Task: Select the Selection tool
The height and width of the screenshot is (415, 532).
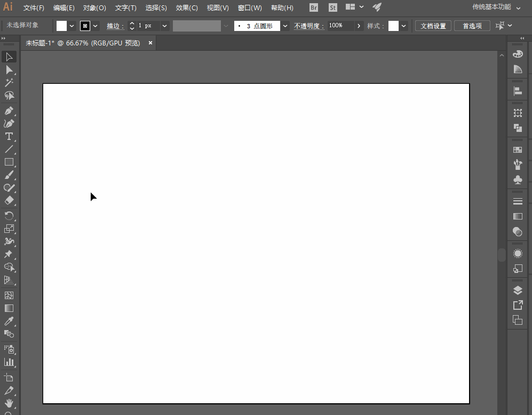Action: pos(9,57)
